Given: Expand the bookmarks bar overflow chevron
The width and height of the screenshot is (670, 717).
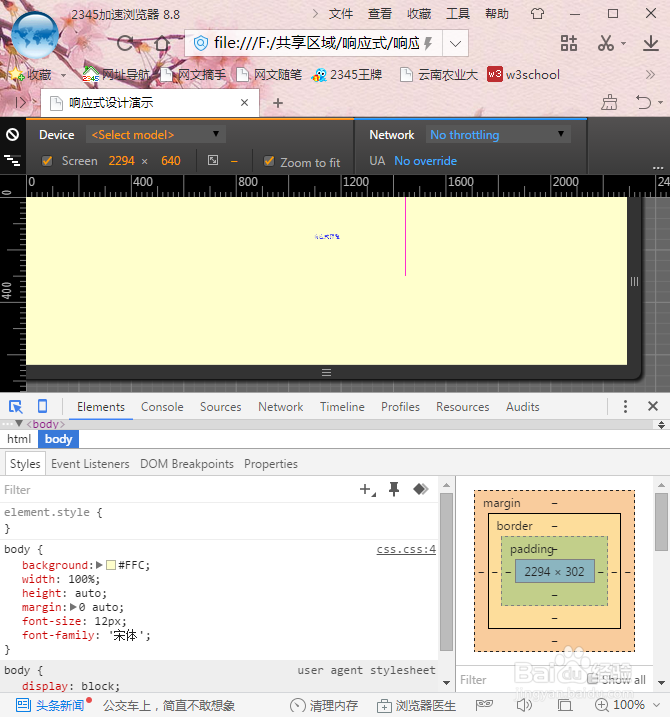Looking at the screenshot, I should [x=650, y=75].
